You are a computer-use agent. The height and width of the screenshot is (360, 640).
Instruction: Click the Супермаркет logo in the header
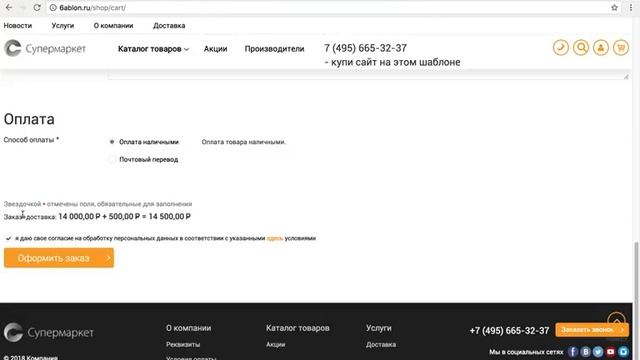[45, 48]
